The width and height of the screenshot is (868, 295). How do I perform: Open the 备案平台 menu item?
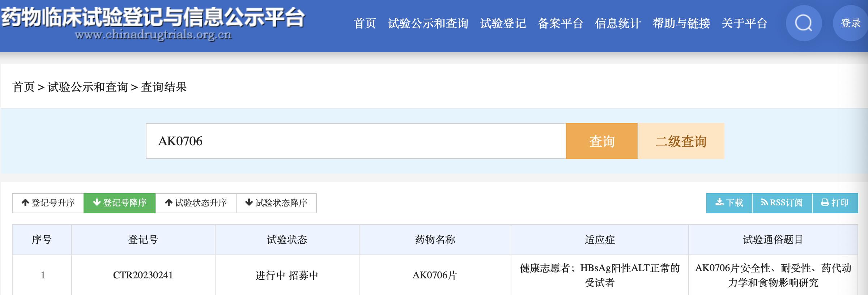[x=560, y=23]
